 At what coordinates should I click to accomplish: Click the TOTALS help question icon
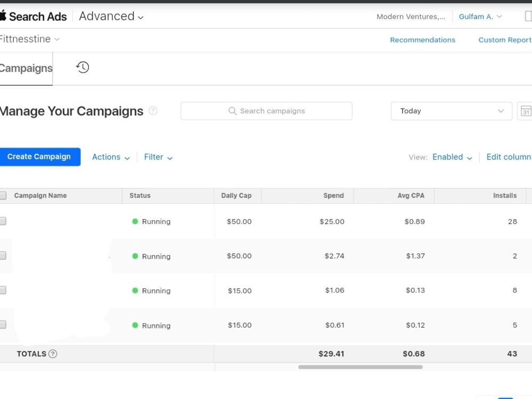[53, 354]
